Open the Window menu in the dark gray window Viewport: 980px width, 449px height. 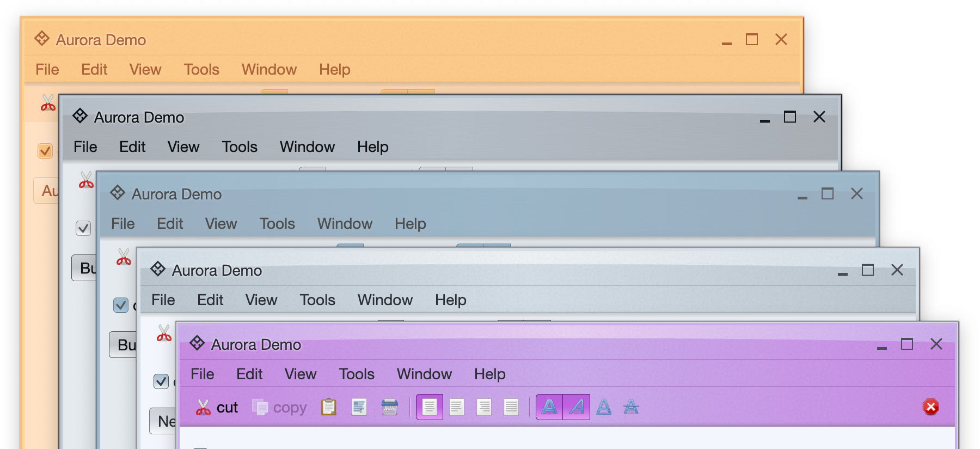pyautogui.click(x=307, y=147)
